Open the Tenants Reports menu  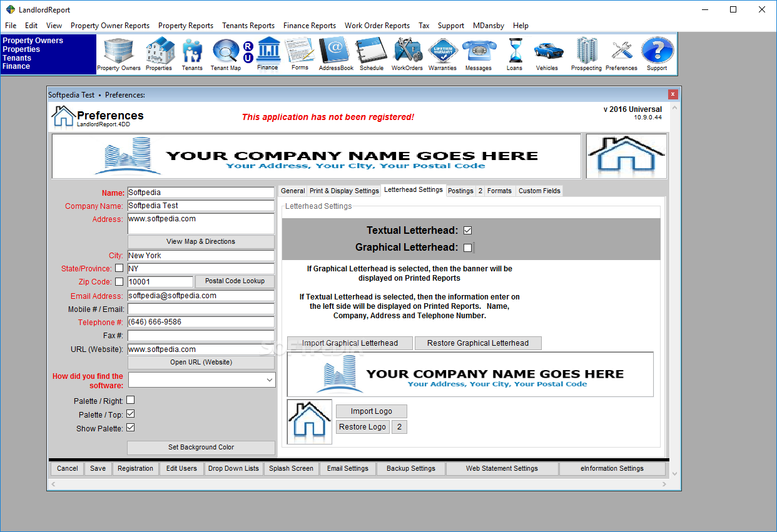coord(248,26)
